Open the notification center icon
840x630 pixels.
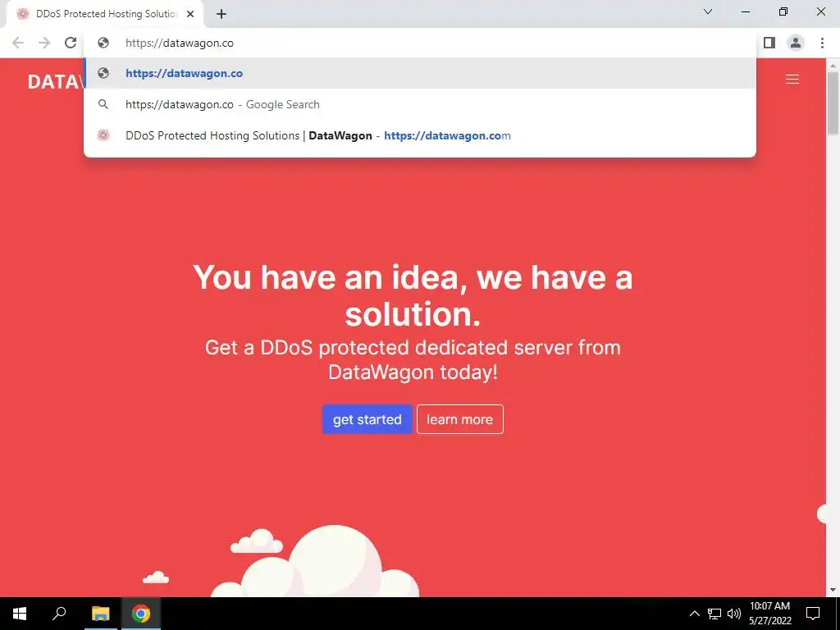coord(813,614)
